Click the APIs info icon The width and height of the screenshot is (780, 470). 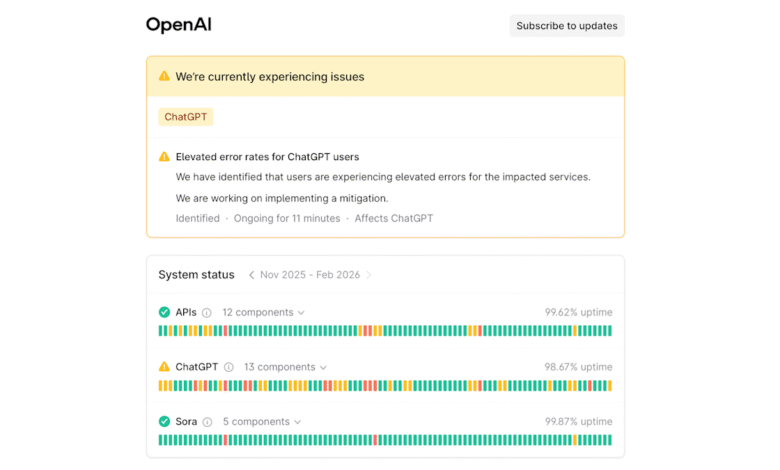[207, 313]
